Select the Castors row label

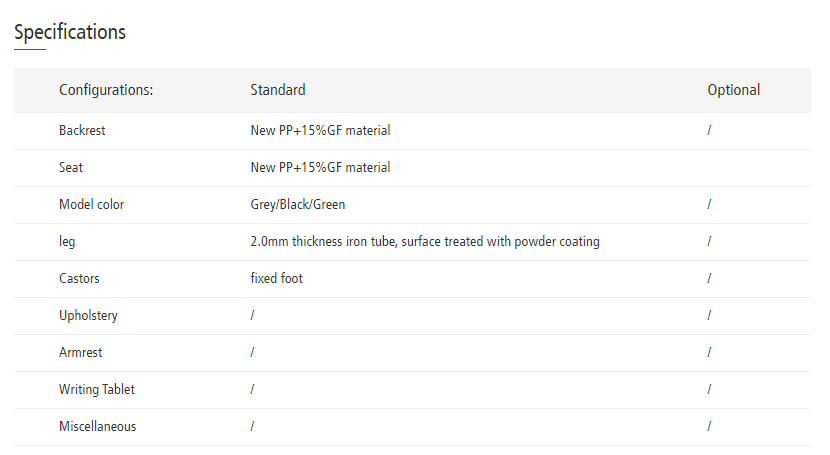79,279
